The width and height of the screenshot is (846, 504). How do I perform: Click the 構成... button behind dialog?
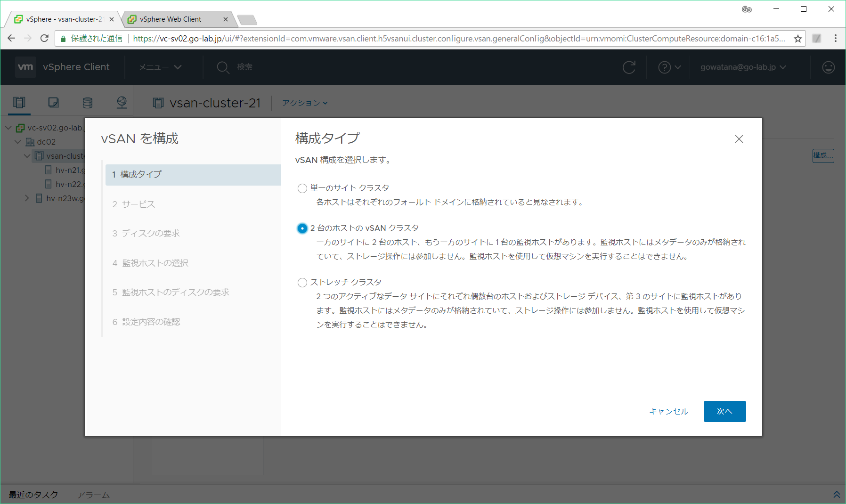tap(823, 155)
